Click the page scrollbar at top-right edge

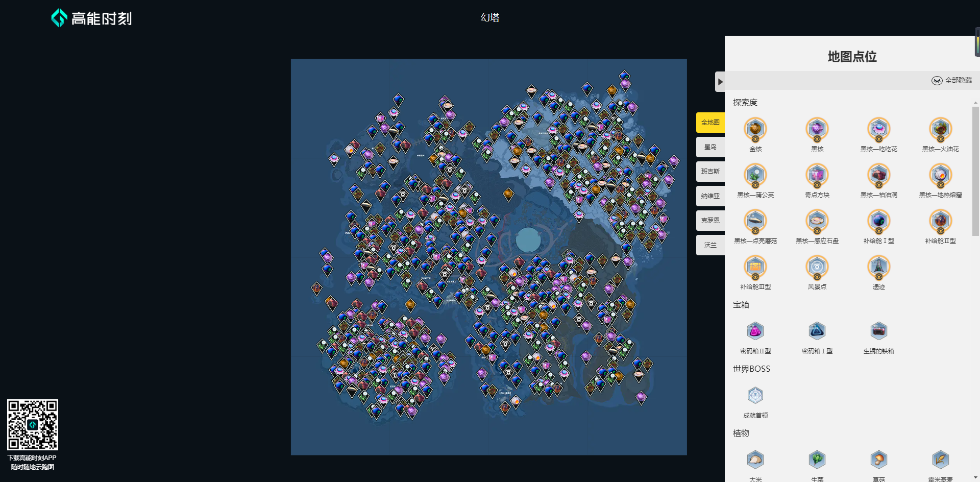click(977, 42)
